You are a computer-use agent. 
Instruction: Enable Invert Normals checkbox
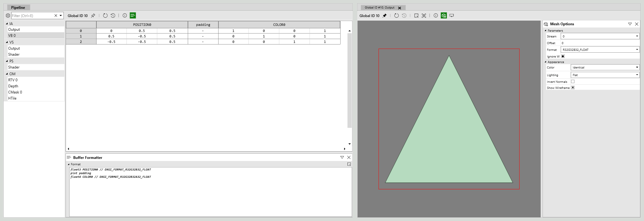573,82
